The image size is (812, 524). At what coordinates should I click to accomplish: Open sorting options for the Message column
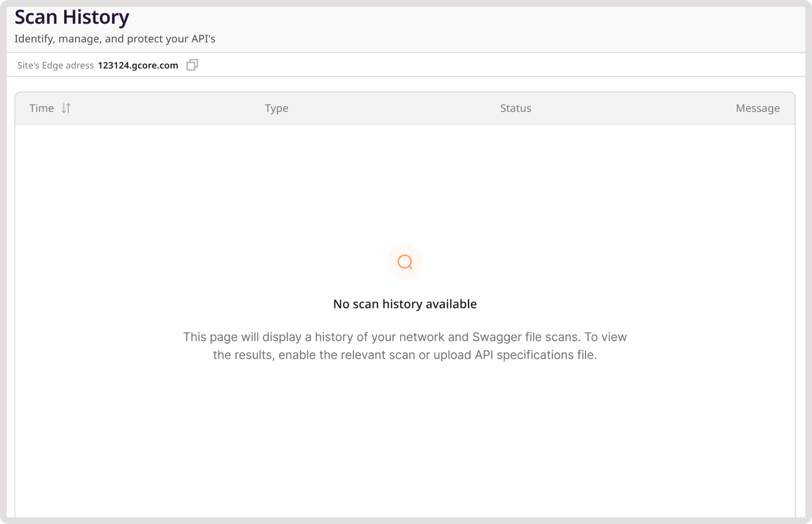[758, 108]
